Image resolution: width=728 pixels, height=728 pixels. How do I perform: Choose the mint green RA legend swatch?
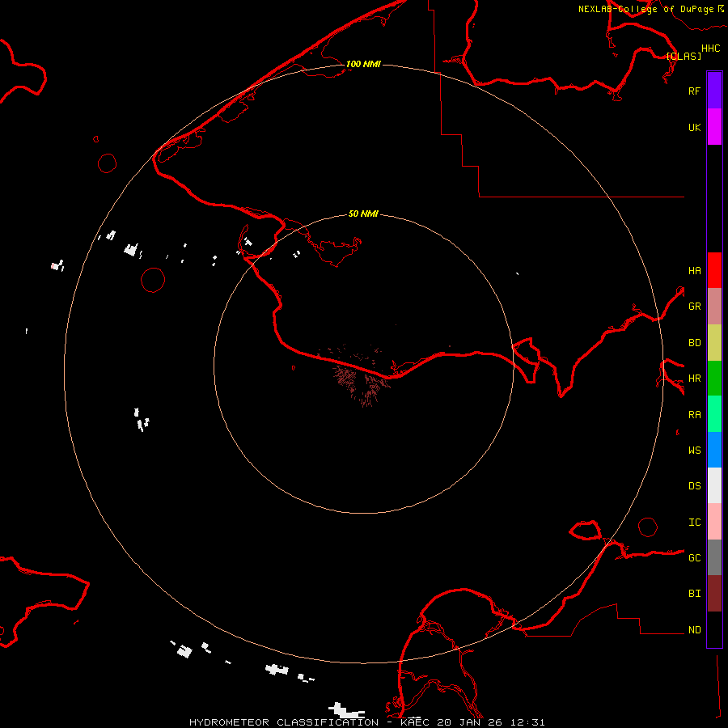coord(714,414)
